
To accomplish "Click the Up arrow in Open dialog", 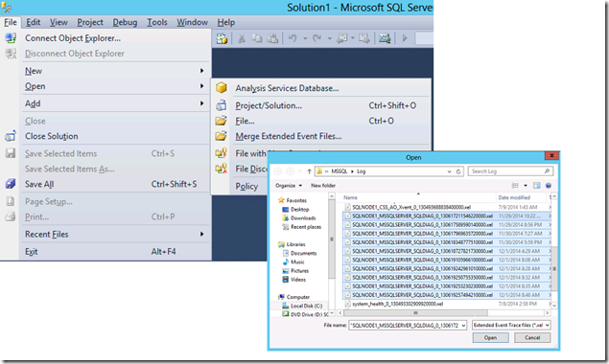I will tap(309, 171).
